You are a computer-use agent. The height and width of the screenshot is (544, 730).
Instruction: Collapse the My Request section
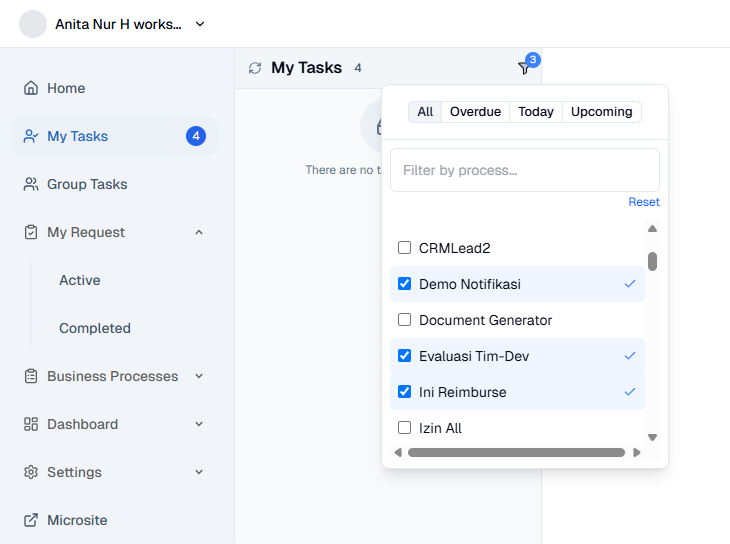[x=199, y=232]
